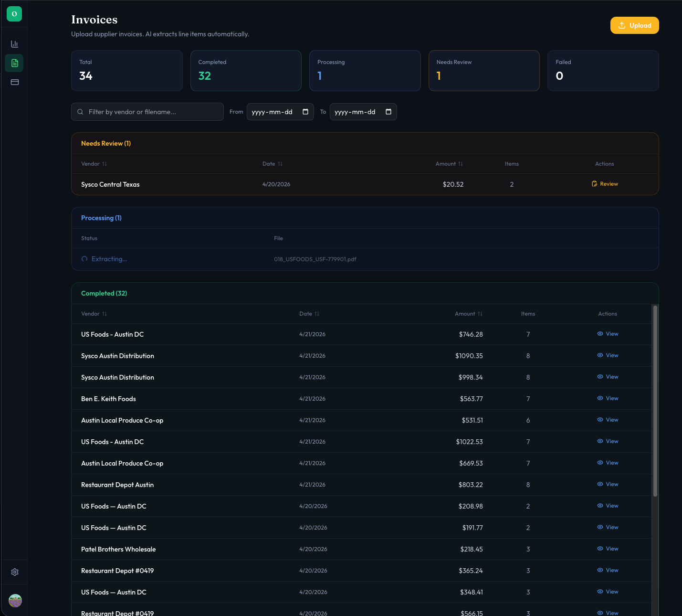Image resolution: width=682 pixels, height=616 pixels.
Task: Click the Needs Review 1 stat card
Action: [x=484, y=71]
